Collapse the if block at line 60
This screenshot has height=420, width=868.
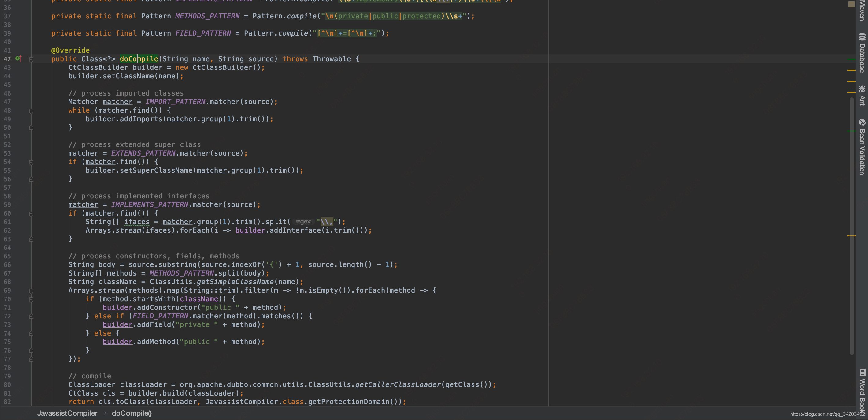click(x=31, y=214)
